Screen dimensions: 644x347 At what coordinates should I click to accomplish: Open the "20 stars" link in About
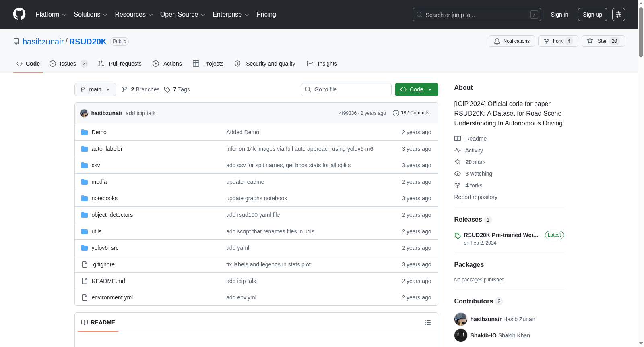475,162
